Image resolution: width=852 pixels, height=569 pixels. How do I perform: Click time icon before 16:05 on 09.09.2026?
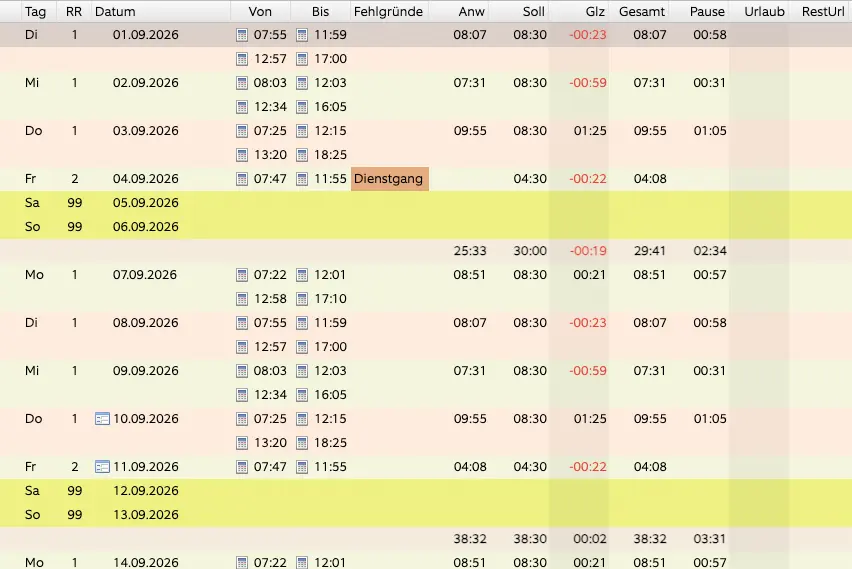point(302,395)
